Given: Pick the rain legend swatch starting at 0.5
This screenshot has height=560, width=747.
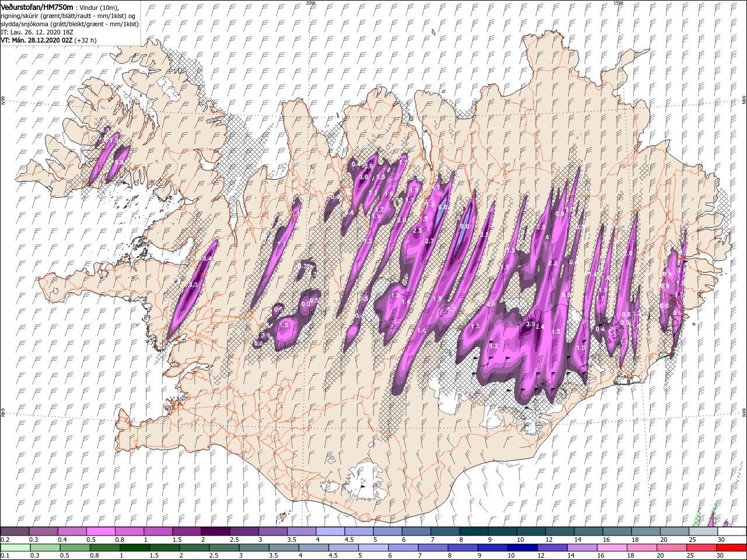Looking at the screenshot, I should (x=75, y=548).
